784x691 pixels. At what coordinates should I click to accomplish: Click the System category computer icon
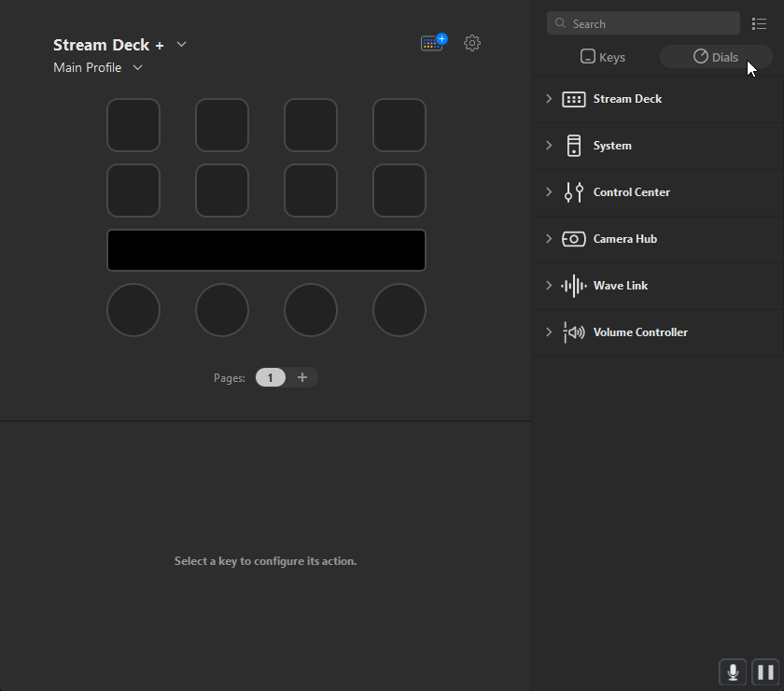pyautogui.click(x=573, y=146)
